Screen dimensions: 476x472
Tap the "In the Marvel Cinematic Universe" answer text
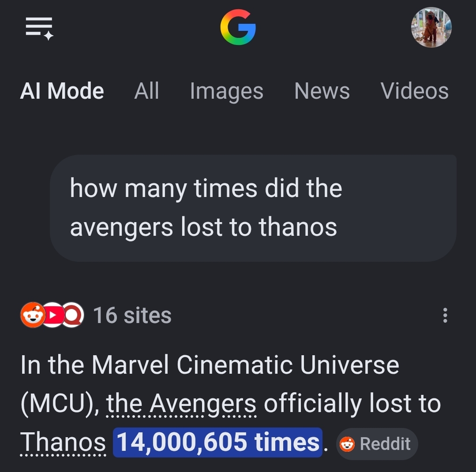(x=210, y=365)
